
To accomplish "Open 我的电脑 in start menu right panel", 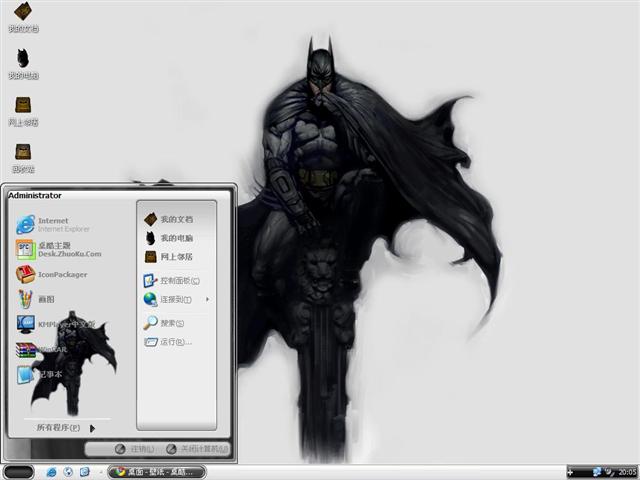I will 169,238.
